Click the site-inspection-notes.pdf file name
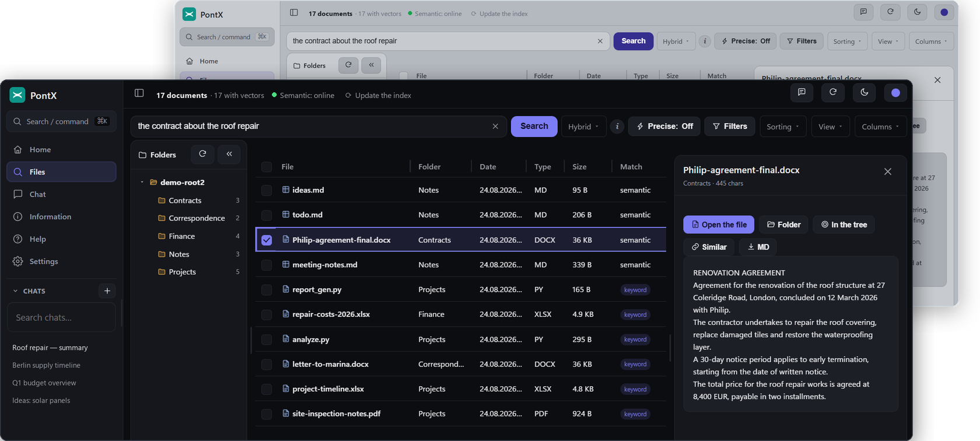This screenshot has width=980, height=441. [x=337, y=414]
